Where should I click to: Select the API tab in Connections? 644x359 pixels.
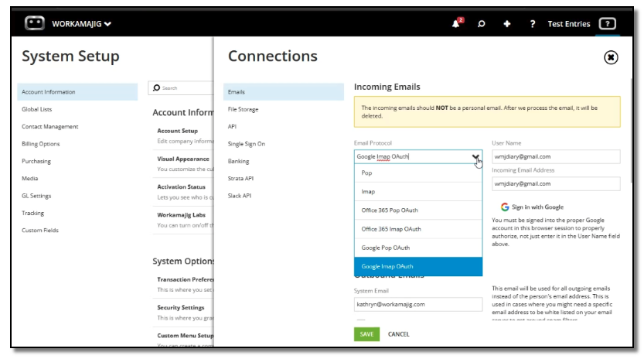[x=232, y=126]
